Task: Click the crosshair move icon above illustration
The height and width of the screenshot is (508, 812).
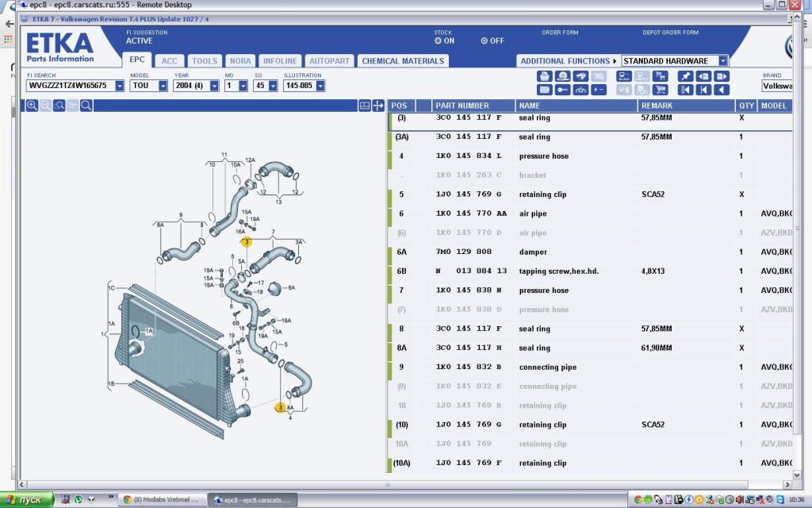Action: pyautogui.click(x=378, y=106)
